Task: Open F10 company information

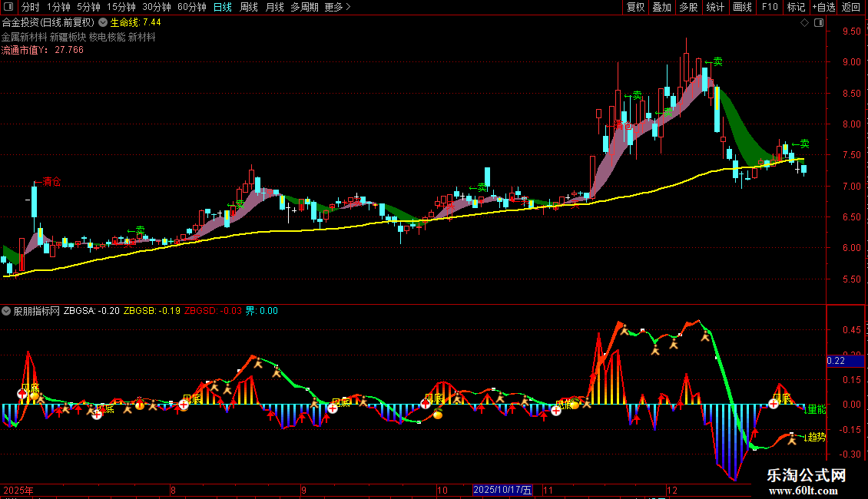Action: click(770, 7)
